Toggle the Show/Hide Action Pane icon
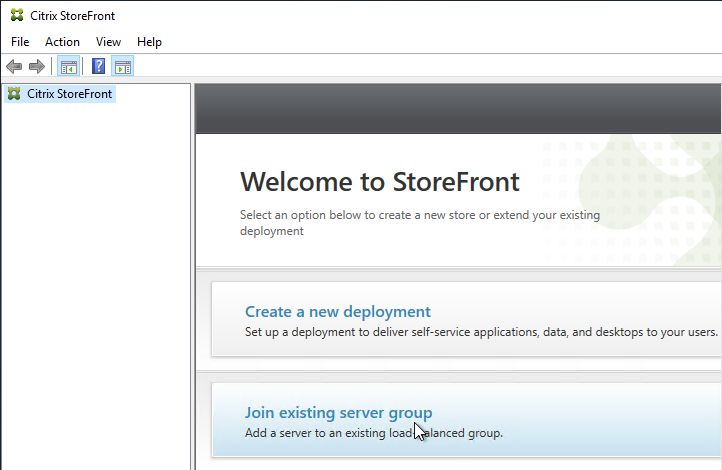This screenshot has height=470, width=722. 123,67
